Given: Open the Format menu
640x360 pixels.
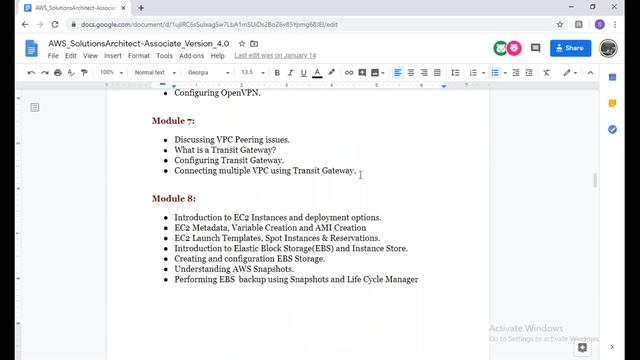Looking at the screenshot, I should click(x=139, y=56).
